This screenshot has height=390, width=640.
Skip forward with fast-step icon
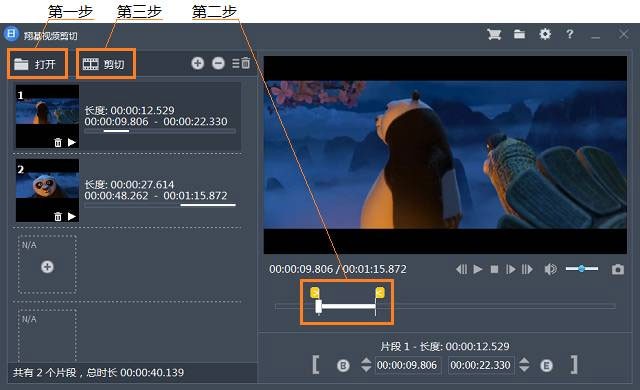[x=527, y=269]
